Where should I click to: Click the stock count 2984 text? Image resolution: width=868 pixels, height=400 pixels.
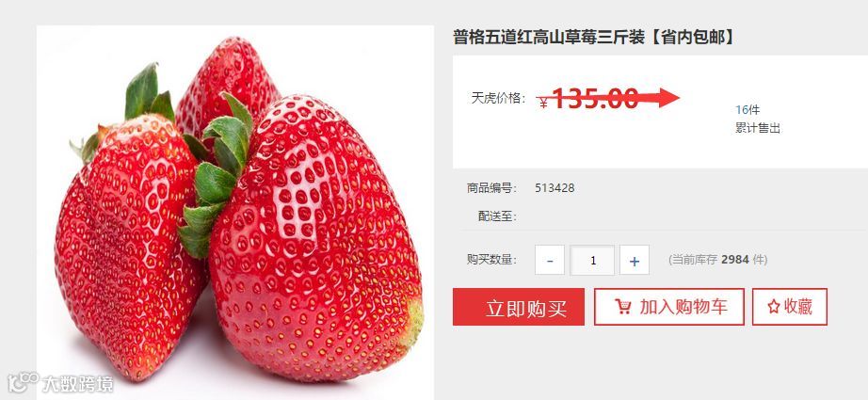tap(733, 260)
